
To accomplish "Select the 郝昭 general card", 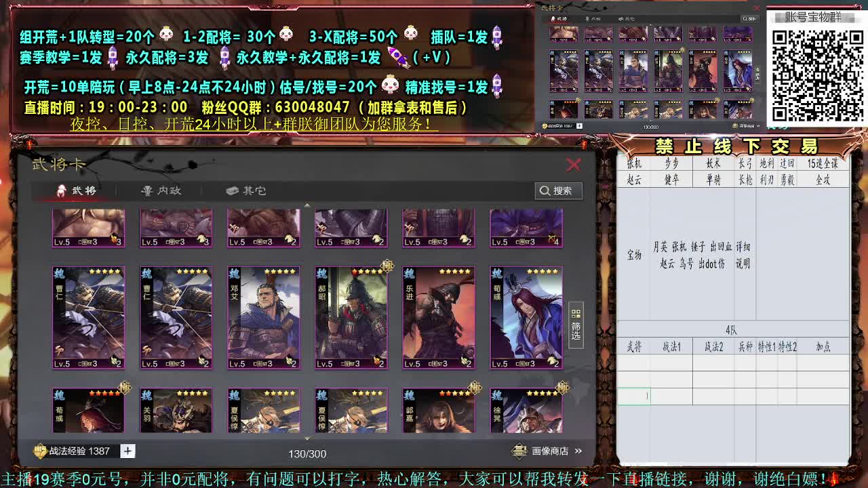I will [x=351, y=317].
